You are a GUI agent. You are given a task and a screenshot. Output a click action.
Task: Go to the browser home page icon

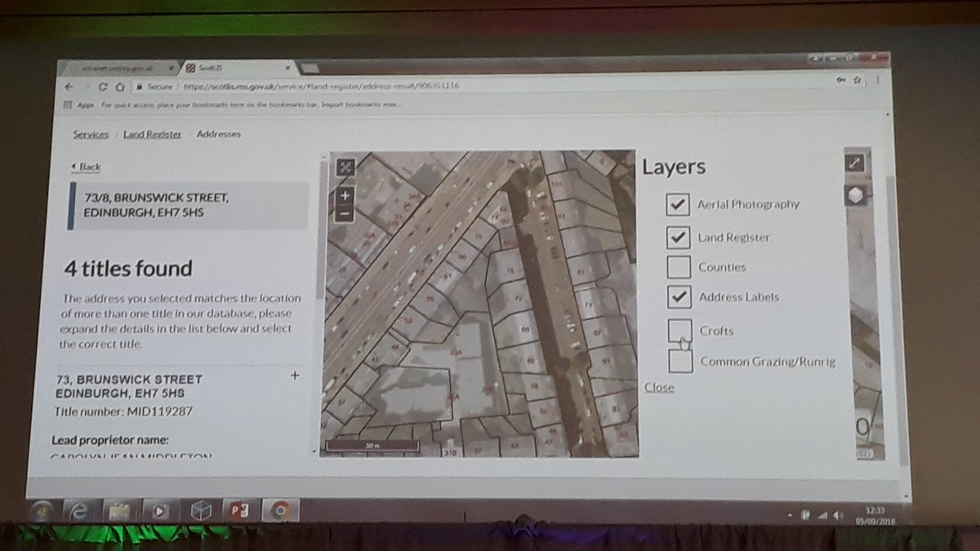pyautogui.click(x=119, y=87)
